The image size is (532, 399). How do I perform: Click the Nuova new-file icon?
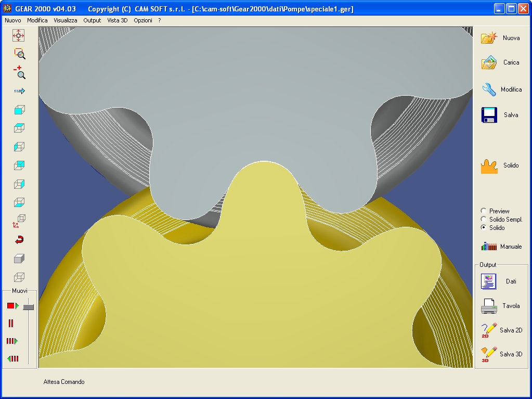(489, 37)
